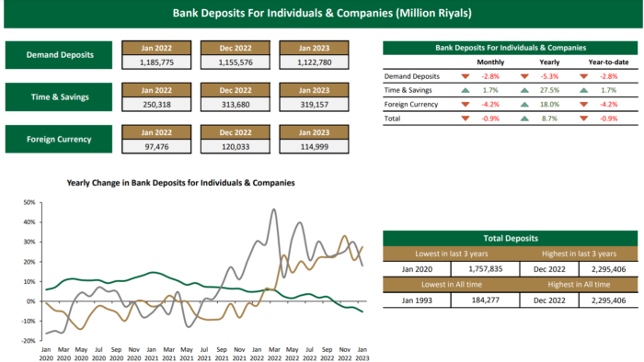This screenshot has height=362, width=644.
Task: Click the Demand Deposits Dec 2022 value 1,155,576
Action: pyautogui.click(x=236, y=62)
